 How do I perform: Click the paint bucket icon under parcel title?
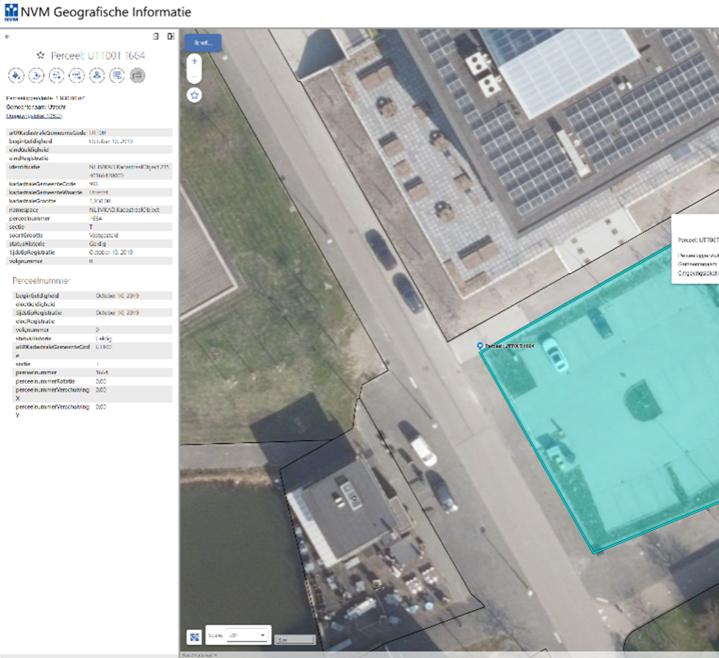16,75
